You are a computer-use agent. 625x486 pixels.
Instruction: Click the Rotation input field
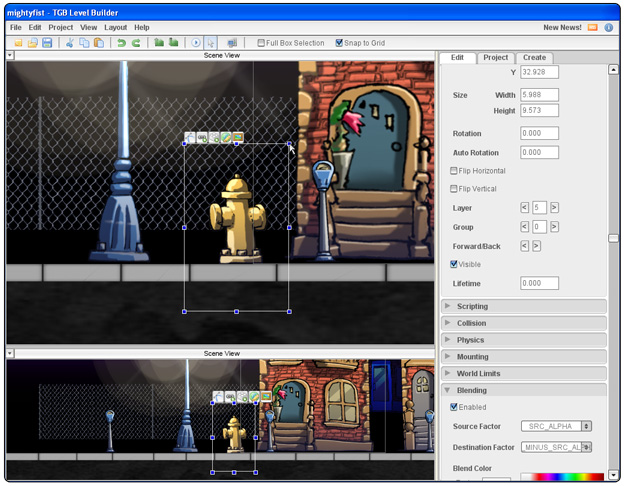click(539, 133)
